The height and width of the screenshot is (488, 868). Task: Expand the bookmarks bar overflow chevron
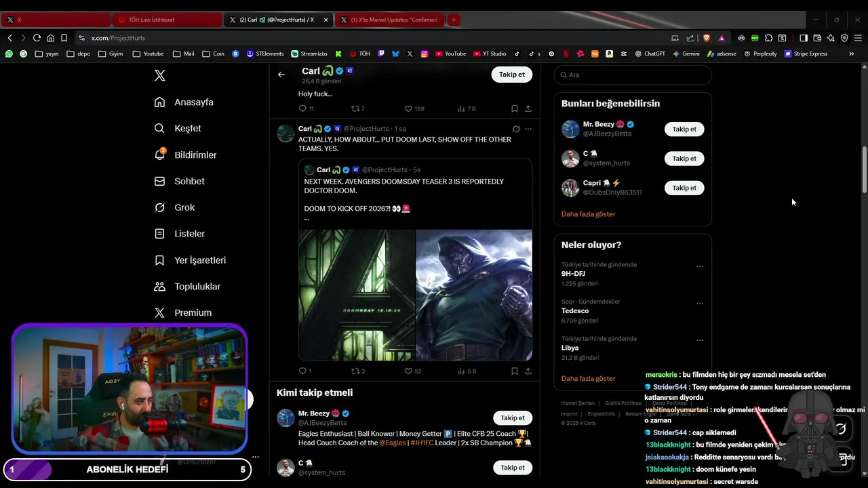click(852, 54)
